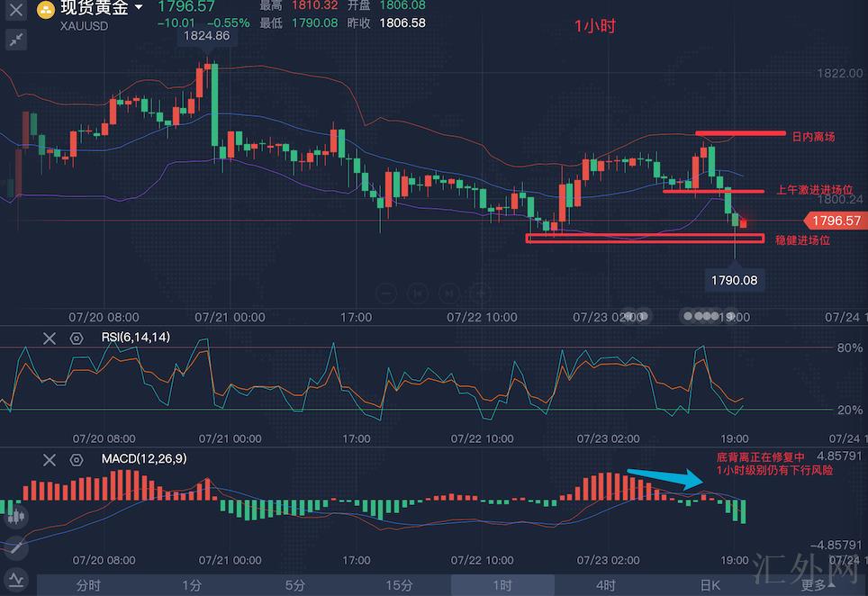Switch to the 分时 timeframe tab
This screenshot has width=868, height=596.
click(x=88, y=585)
